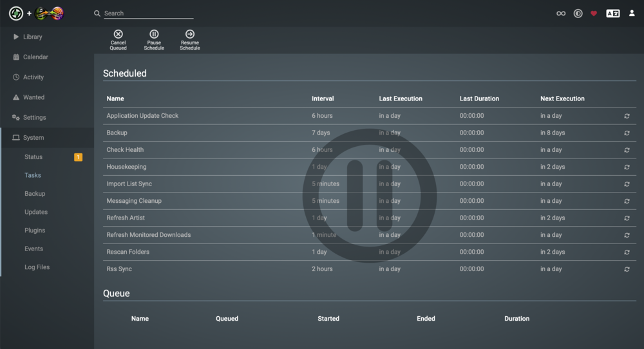The image size is (644, 349).
Task: Run Application Update Check task now
Action: (x=627, y=116)
